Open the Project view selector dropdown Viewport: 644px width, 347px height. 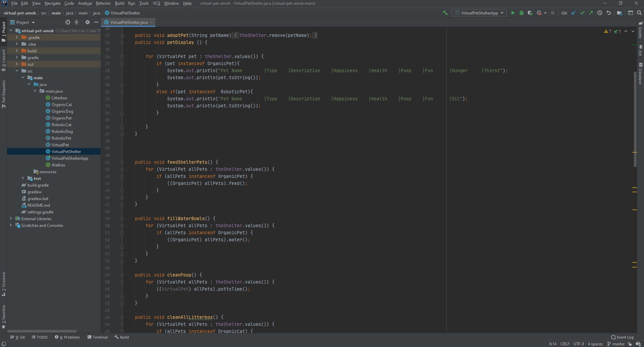(x=22, y=22)
